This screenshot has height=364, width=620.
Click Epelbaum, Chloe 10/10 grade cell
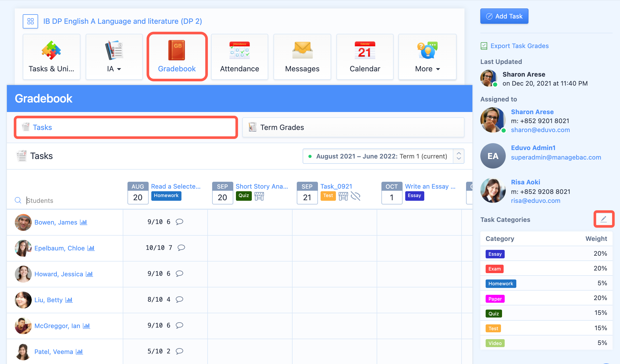pos(165,248)
